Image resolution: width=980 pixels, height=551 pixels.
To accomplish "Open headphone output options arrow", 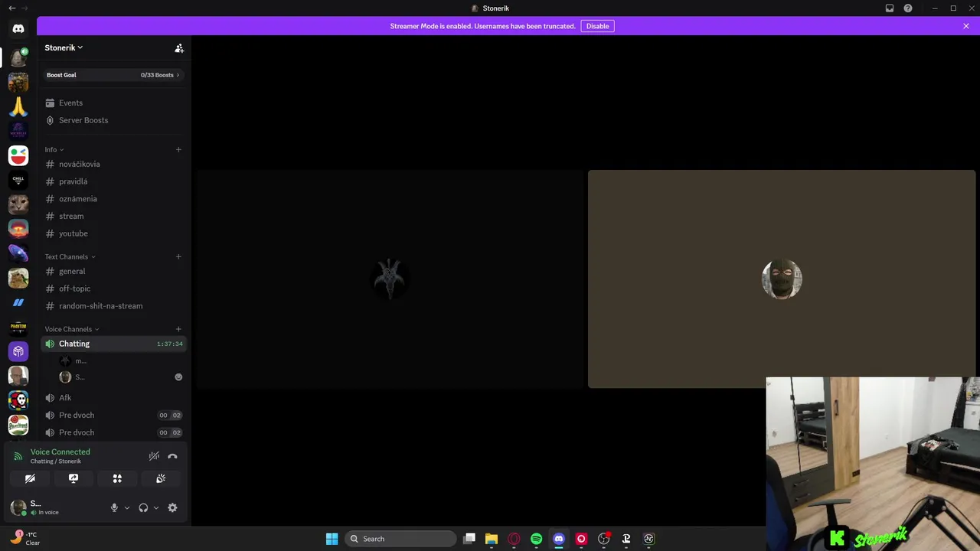I will (x=156, y=507).
